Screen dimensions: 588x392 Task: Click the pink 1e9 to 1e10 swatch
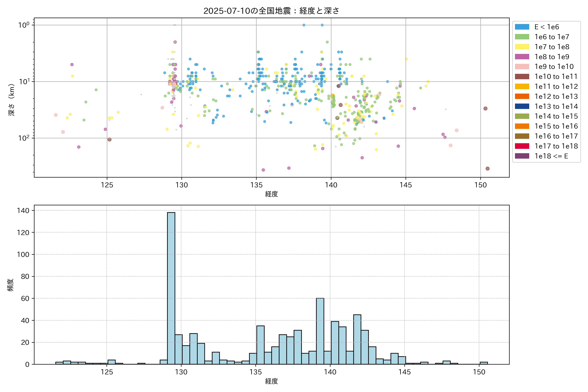click(x=522, y=66)
